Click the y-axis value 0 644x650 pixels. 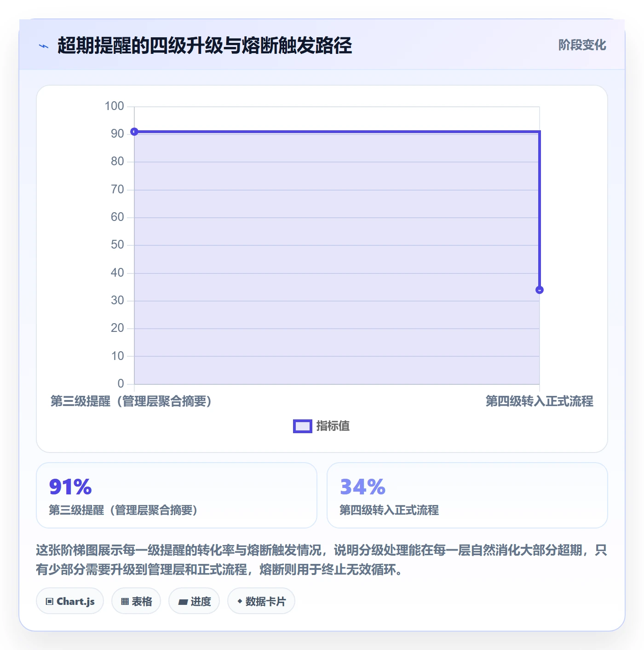click(x=121, y=384)
